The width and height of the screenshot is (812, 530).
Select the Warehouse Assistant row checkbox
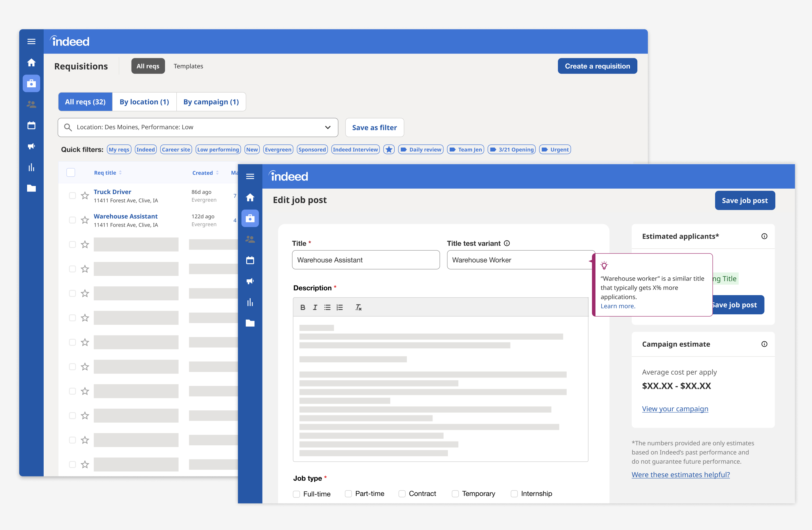tap(72, 220)
